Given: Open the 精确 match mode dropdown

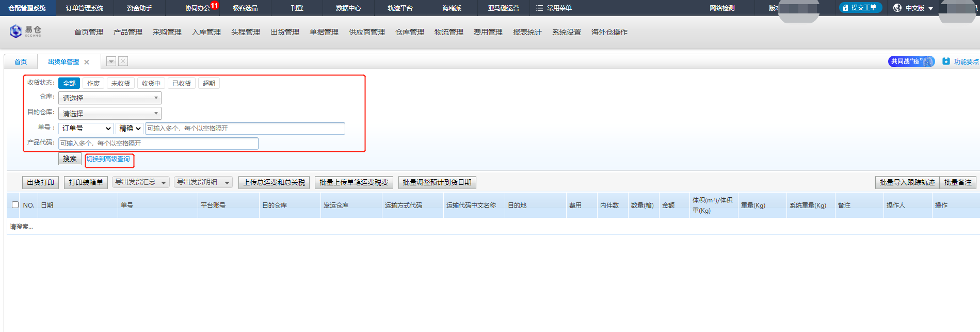Looking at the screenshot, I should pos(130,129).
